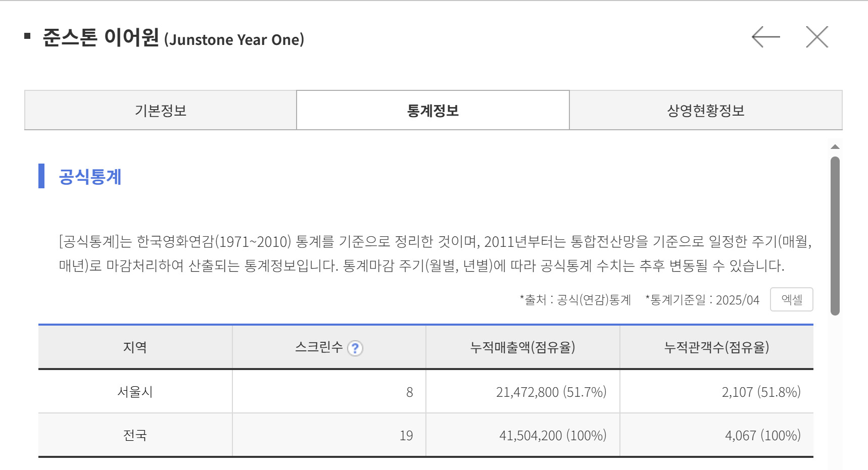
Task: Click the scrollbar up arrow
Action: coord(835,147)
